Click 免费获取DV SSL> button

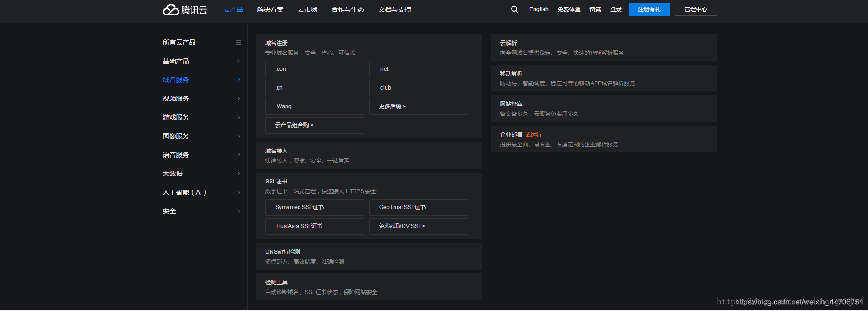pos(418,226)
